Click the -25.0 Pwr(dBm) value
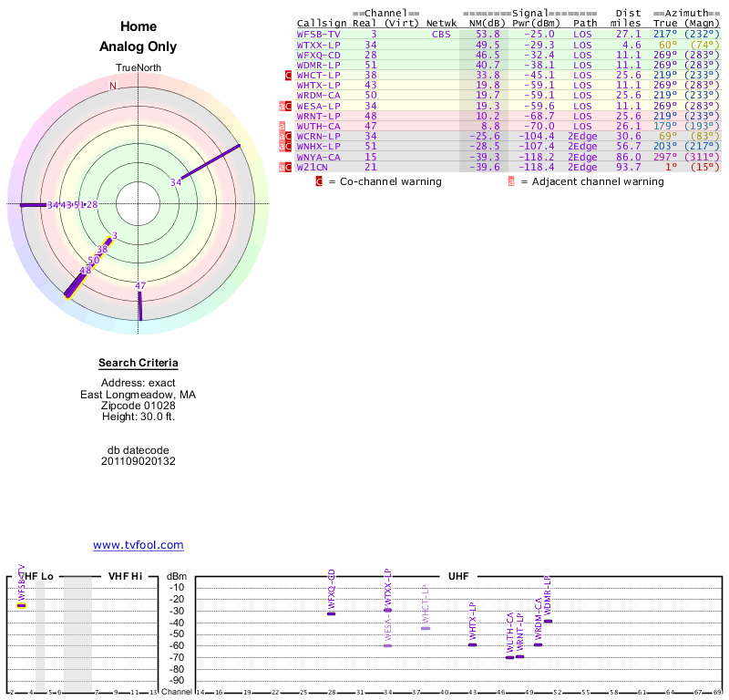Image resolution: width=729 pixels, height=700 pixels. coord(539,35)
